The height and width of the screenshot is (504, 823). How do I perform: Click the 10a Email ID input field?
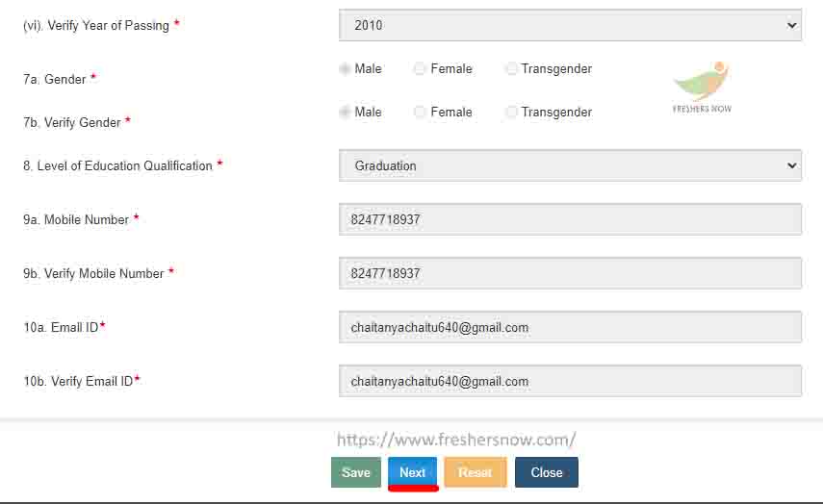[x=570, y=327]
